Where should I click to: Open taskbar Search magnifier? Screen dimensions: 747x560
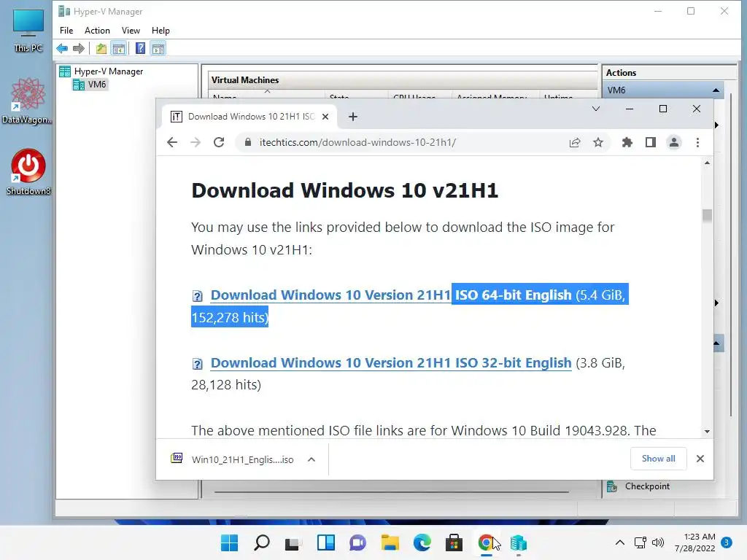coord(262,542)
